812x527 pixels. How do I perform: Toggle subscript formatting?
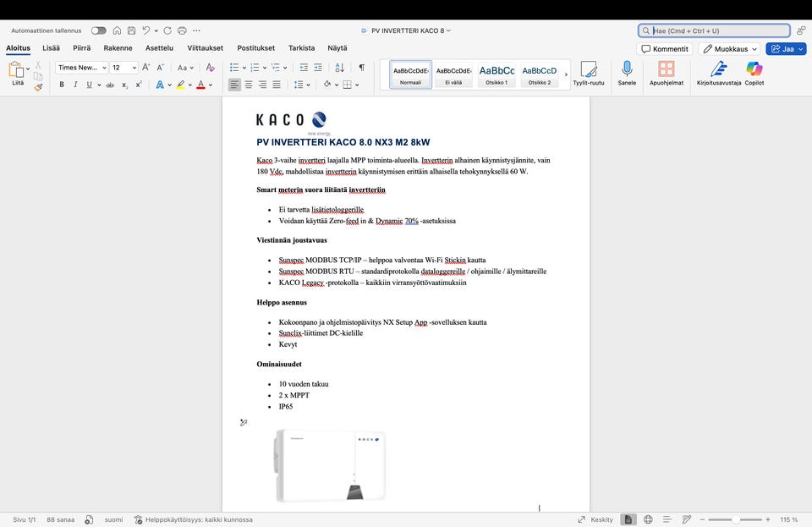(x=125, y=85)
